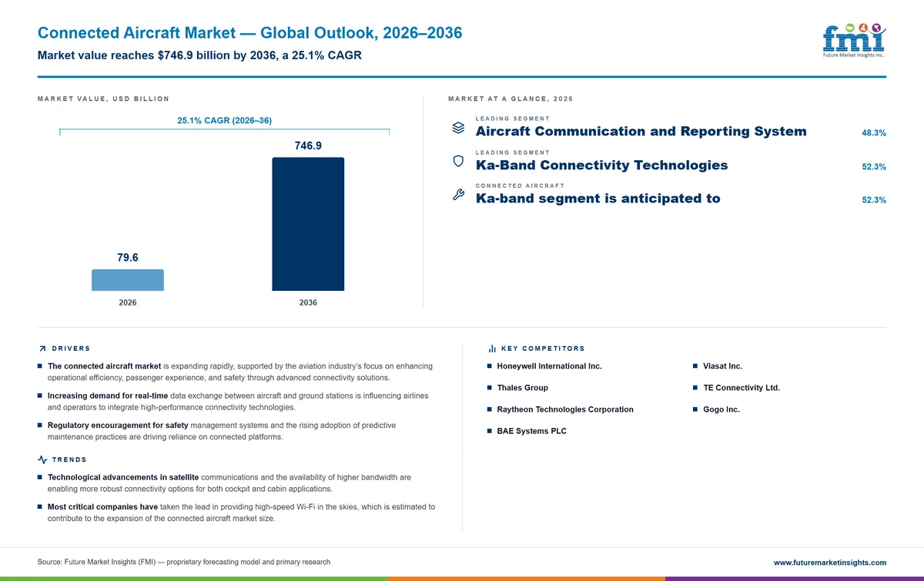Click MARKET AT A GLANCE, 2026 heading
This screenshot has height=581, width=924.
511,99
